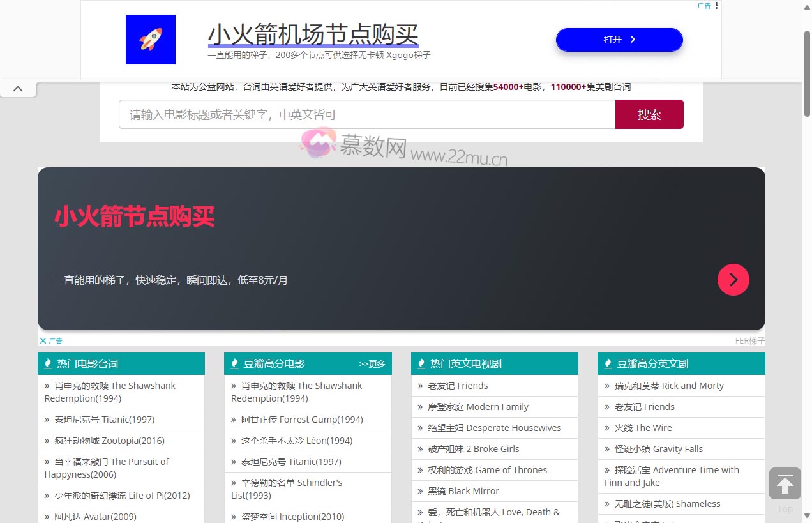Collapse the page with the up-arrow button
Image resolution: width=812 pixels, height=523 pixels.
coord(18,89)
